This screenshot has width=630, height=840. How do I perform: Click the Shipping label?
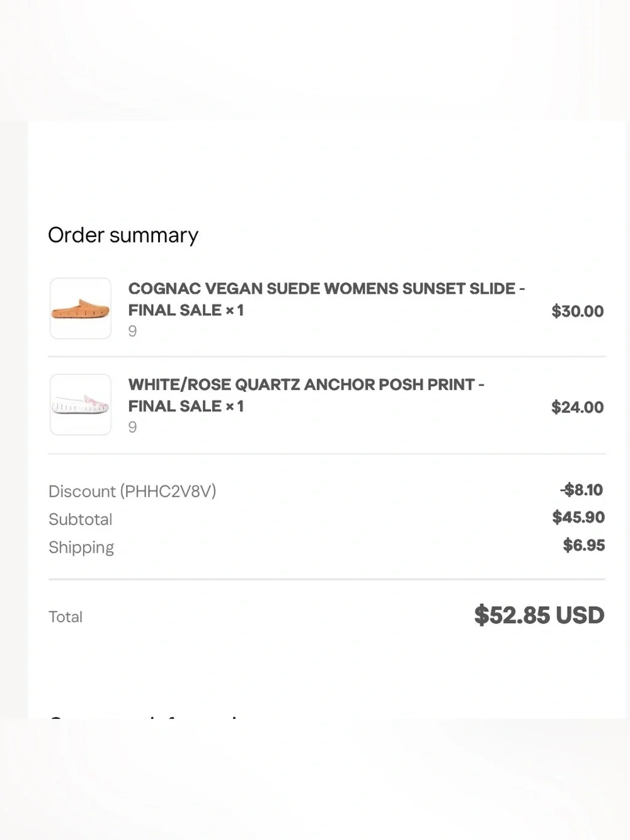point(81,548)
